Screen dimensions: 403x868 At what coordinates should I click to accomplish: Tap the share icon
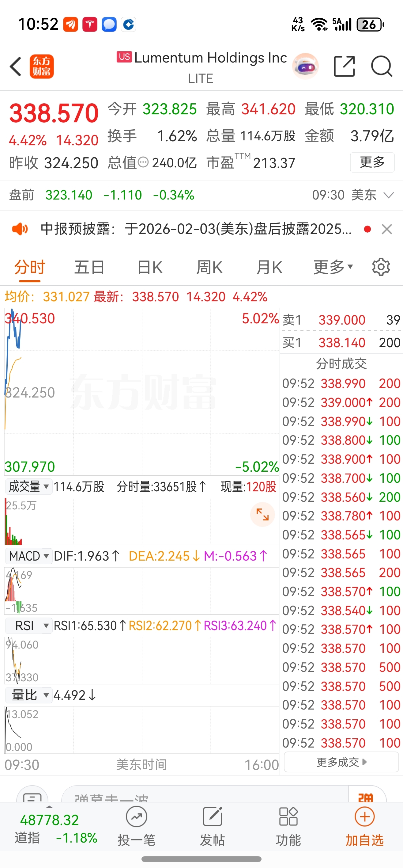coord(344,67)
